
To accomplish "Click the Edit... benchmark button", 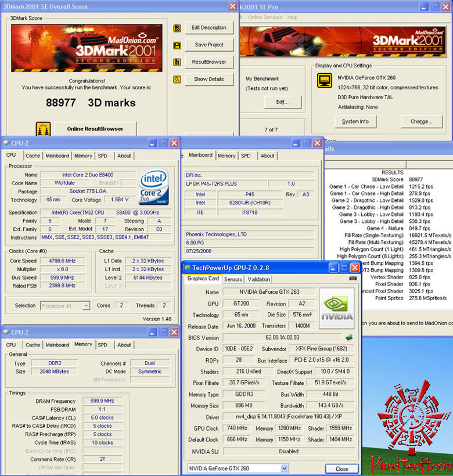I will (283, 102).
